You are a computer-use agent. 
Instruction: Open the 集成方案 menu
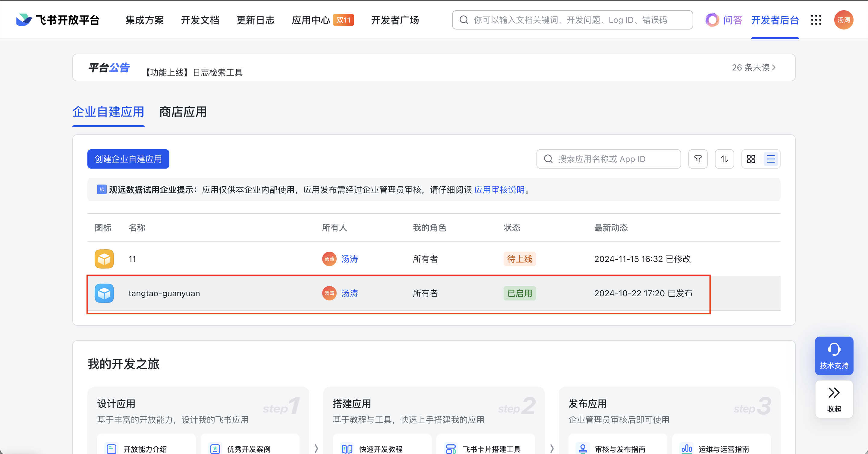coord(145,20)
